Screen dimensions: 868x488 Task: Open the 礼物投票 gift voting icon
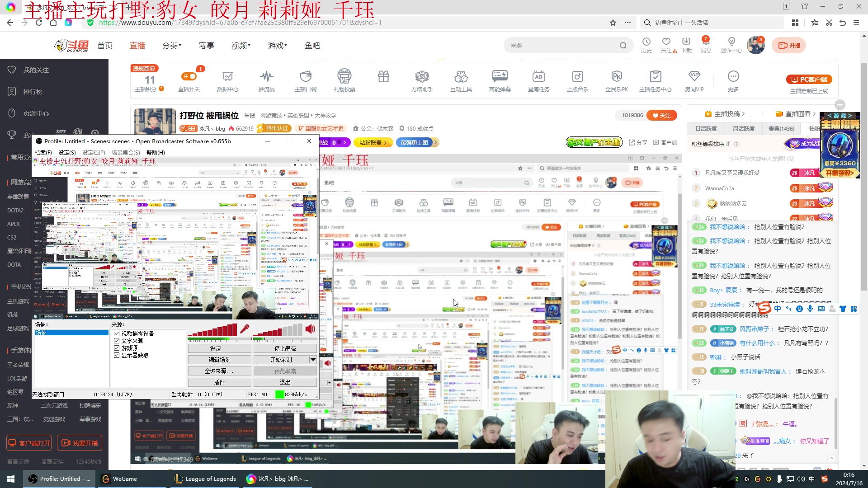click(x=344, y=80)
